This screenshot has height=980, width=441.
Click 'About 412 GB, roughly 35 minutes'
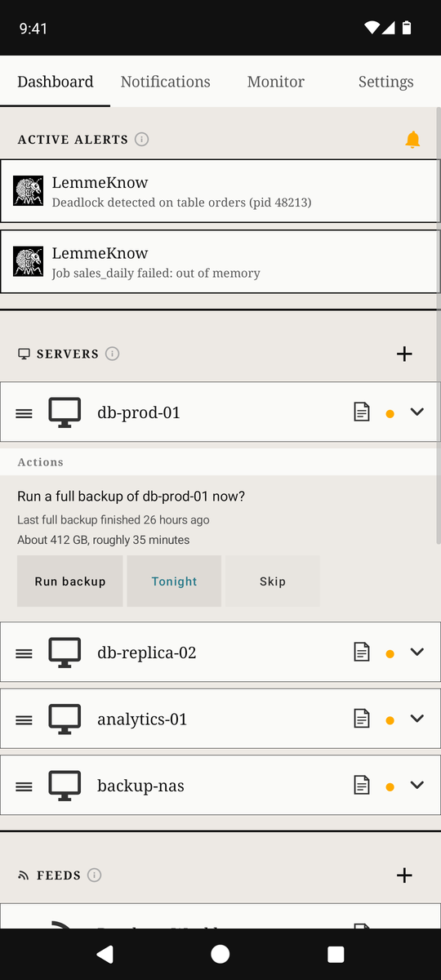(x=104, y=540)
